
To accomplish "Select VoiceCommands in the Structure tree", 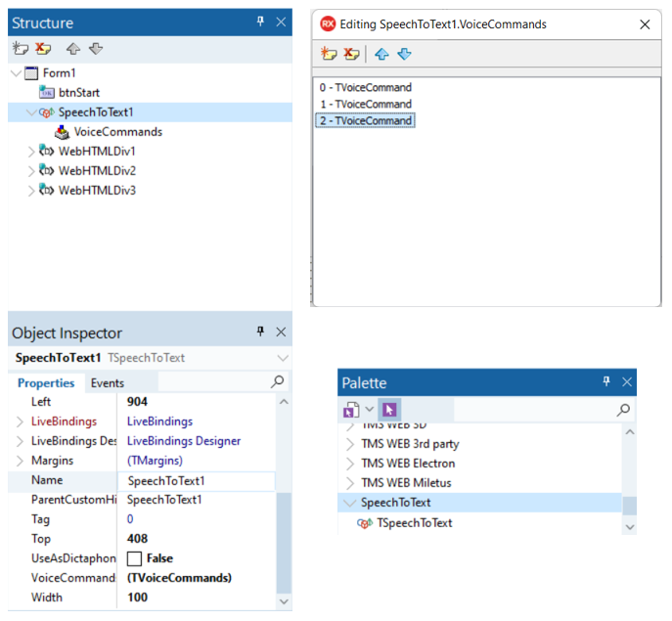I will pos(117,132).
